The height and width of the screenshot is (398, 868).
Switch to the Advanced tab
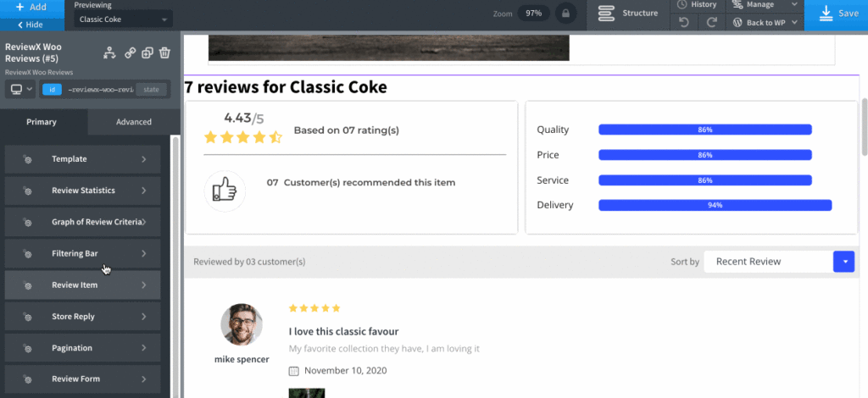coord(133,122)
